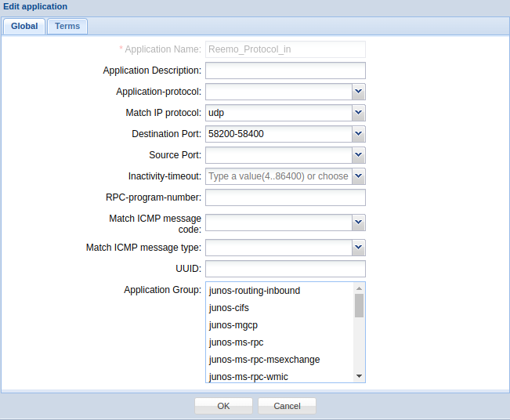
Task: Click the UUID input field
Action: coord(285,269)
